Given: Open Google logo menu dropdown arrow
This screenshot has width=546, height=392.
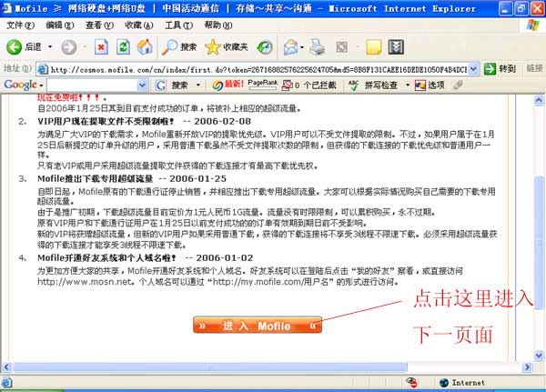Looking at the screenshot, I should point(41,85).
